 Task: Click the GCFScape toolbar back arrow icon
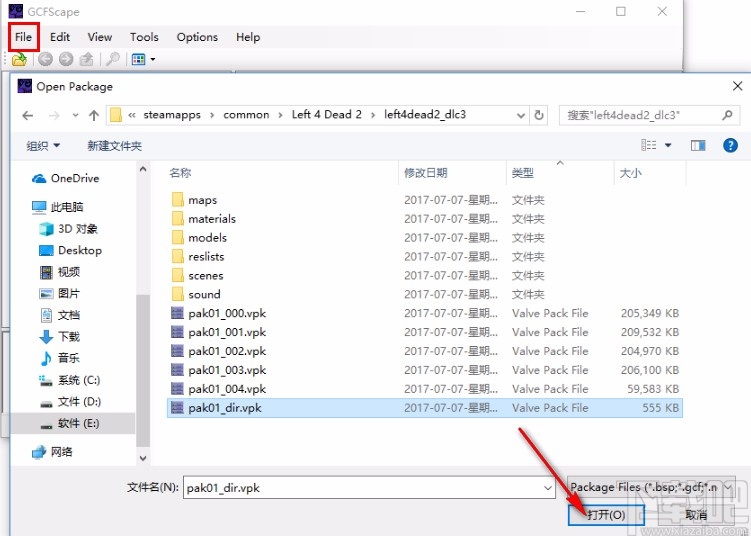(45, 59)
